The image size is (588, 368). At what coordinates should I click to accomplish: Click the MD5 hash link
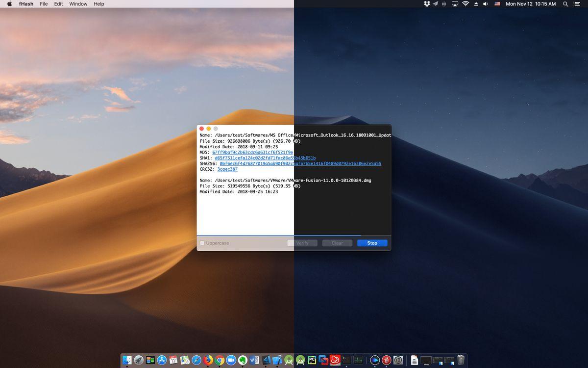click(x=252, y=153)
